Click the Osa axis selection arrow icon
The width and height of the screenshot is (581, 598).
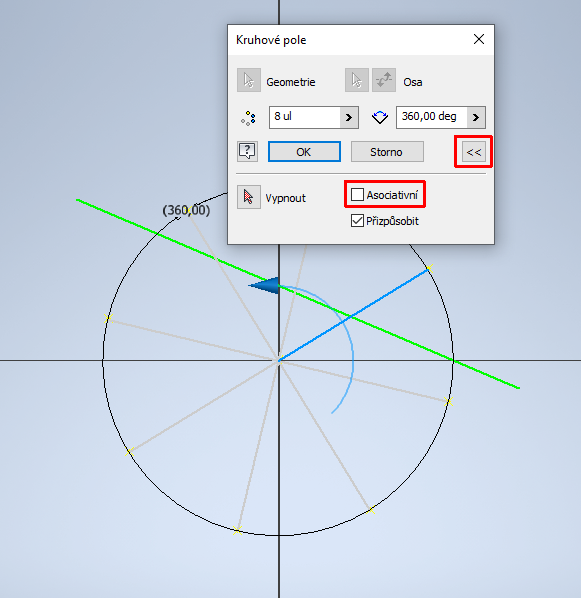coord(357,80)
